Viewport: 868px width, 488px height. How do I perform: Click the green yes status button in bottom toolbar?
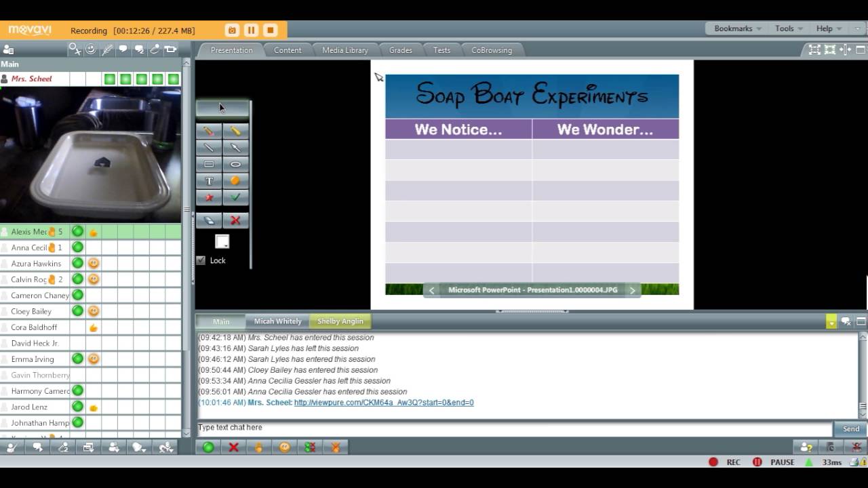[x=208, y=447]
